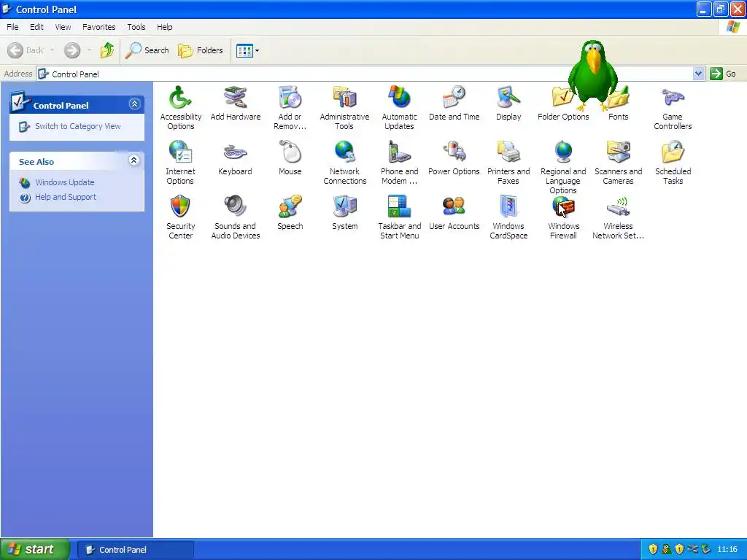
Task: Open Sounds and Audio Devices
Action: (235, 217)
